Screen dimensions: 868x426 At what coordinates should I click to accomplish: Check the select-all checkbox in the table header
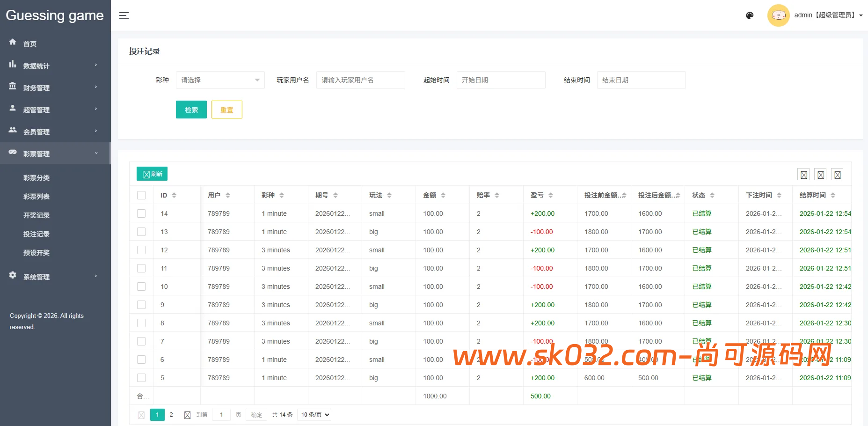tap(141, 195)
